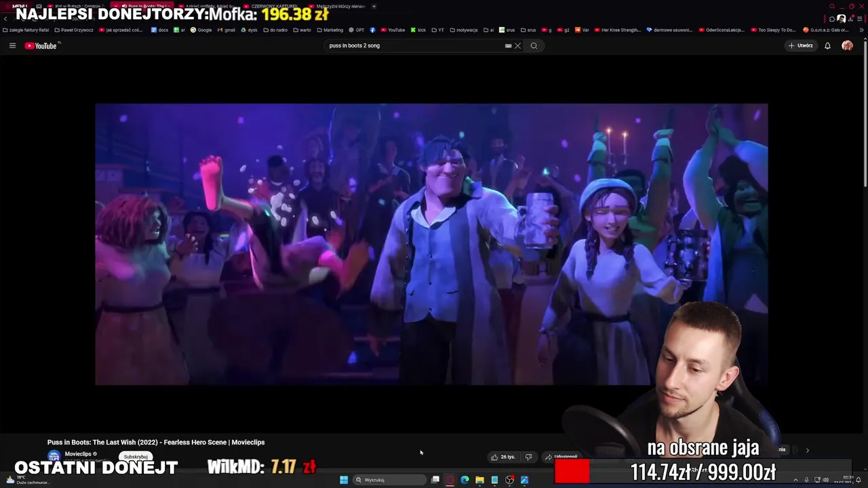Open the Windows Start button
868x488 pixels.
(344, 480)
